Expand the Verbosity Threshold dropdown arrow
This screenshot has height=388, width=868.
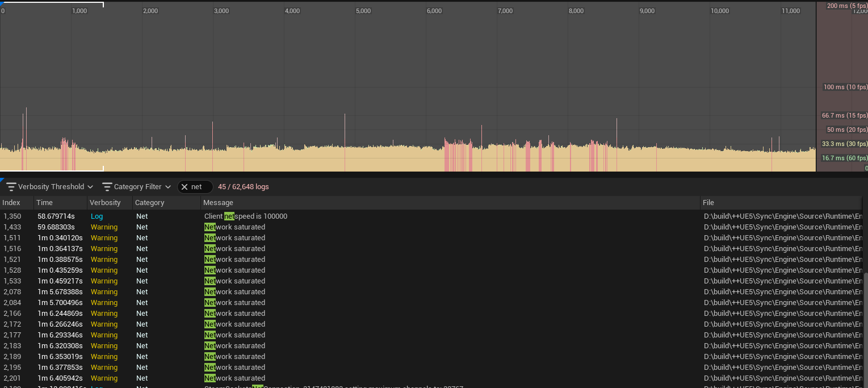point(90,187)
